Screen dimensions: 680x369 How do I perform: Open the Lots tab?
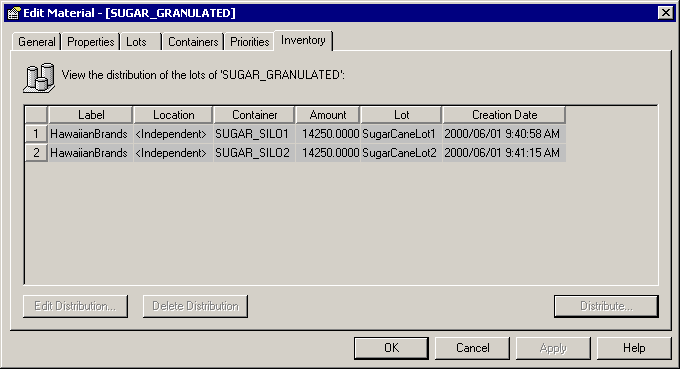tap(141, 42)
